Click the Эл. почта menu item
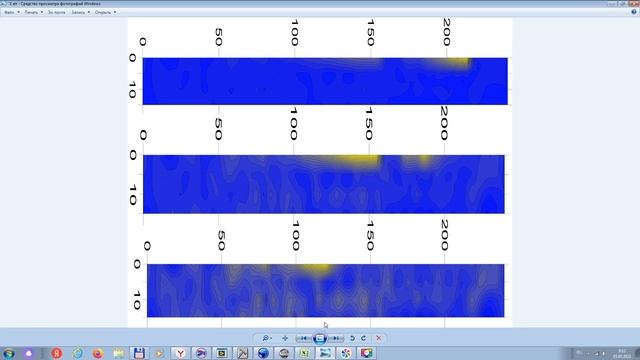 (x=56, y=12)
